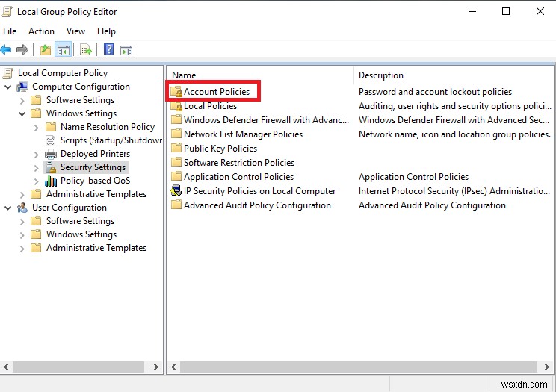This screenshot has width=556, height=392.
Task: Click the Local Policies folder icon
Action: [x=176, y=106]
